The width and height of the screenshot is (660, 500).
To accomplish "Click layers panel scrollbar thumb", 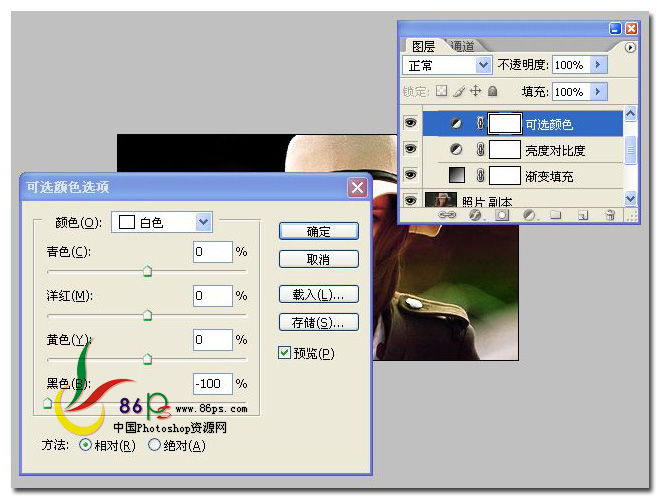I will click(x=630, y=150).
